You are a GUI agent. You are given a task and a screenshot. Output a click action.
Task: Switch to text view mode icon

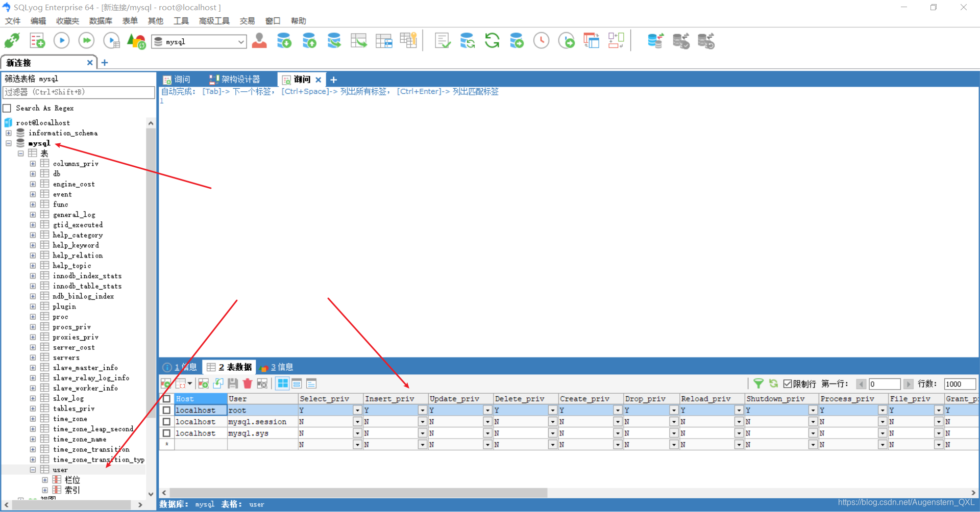(x=311, y=383)
